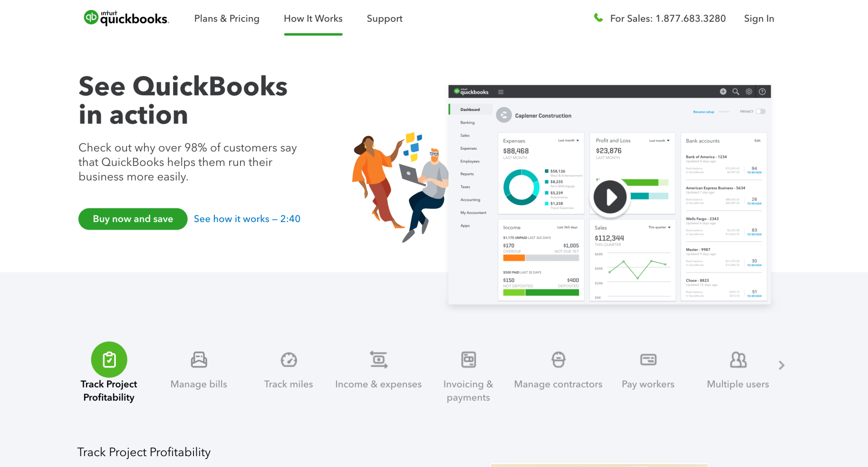Click the plus icon in dashboard header
868x467 pixels.
click(723, 91)
